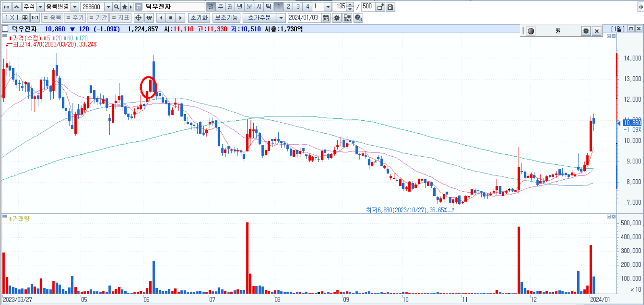Image resolution: width=644 pixels, height=305 pixels.
Task: Open chart settings gear in toolbar
Action: coord(337,18)
